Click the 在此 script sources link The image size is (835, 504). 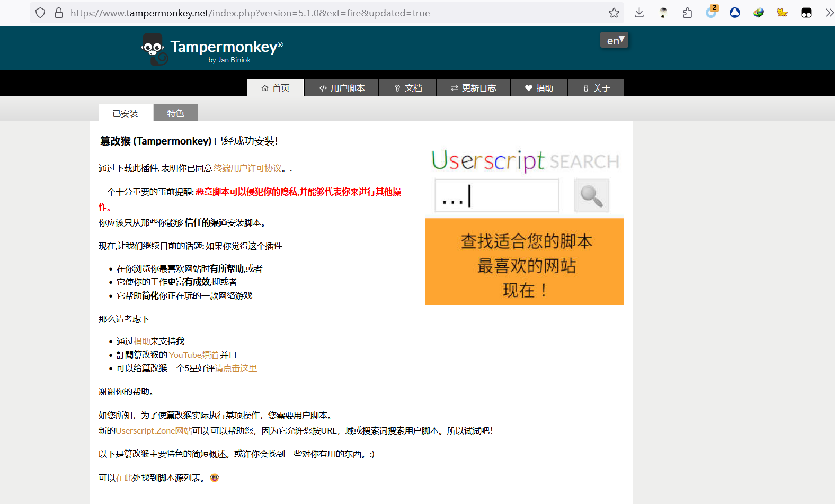click(x=124, y=478)
